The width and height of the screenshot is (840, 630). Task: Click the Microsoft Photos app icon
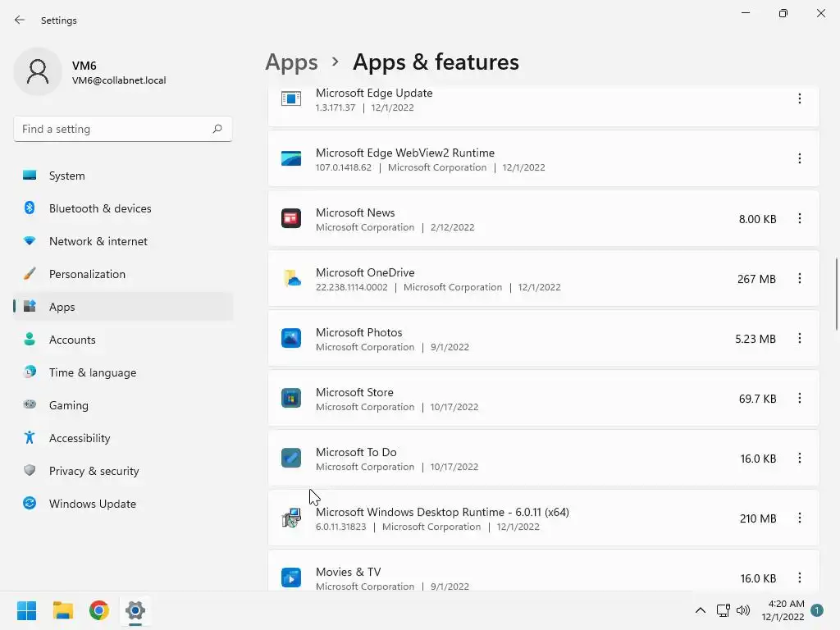(291, 339)
